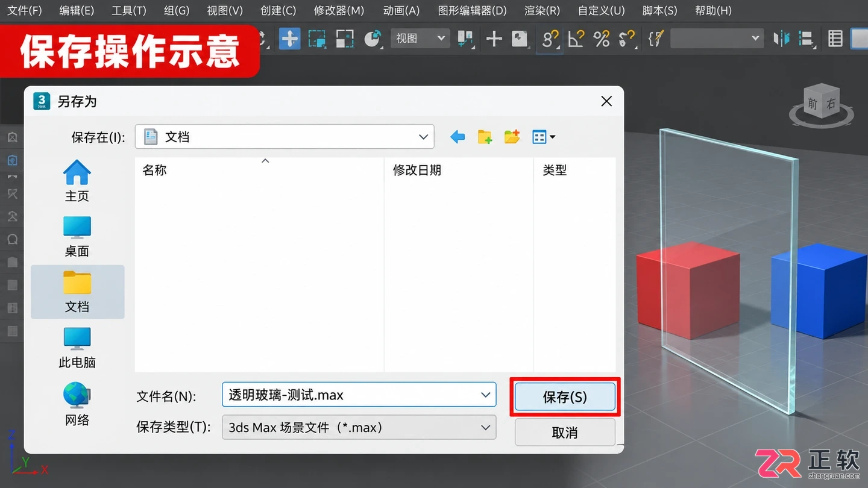
Task: Click the Up One Level folder icon
Action: click(485, 137)
